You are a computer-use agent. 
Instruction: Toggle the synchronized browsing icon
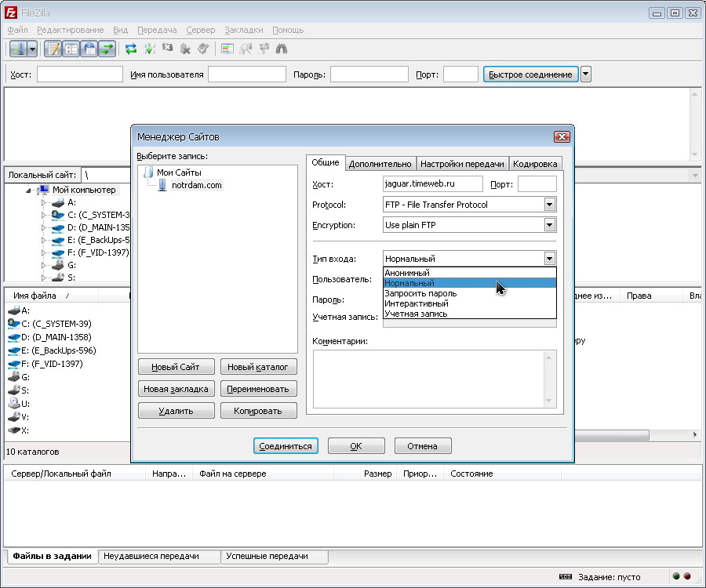click(264, 49)
